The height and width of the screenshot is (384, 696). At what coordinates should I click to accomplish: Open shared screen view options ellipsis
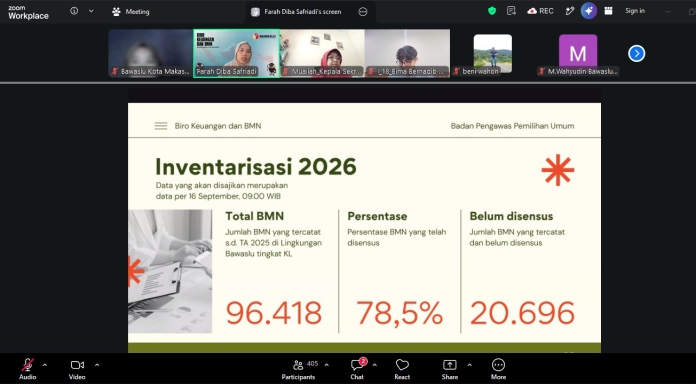pyautogui.click(x=363, y=12)
